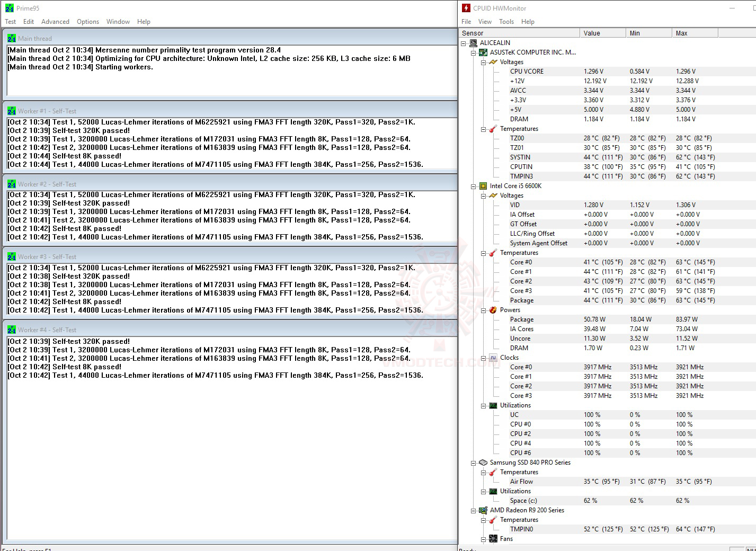Open the Help menu in Prime95
756x551 pixels.
(144, 22)
